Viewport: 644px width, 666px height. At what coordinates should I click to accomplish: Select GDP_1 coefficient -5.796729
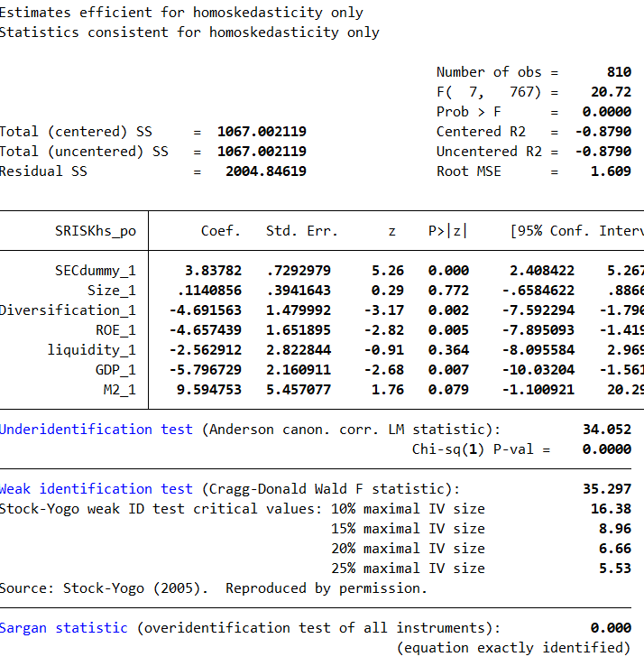pos(206,370)
